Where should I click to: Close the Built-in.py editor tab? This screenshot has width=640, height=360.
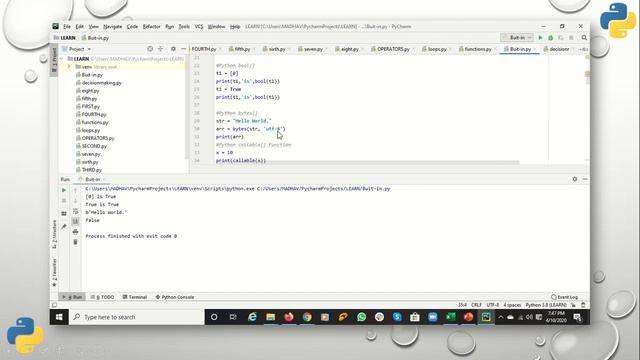[x=535, y=49]
